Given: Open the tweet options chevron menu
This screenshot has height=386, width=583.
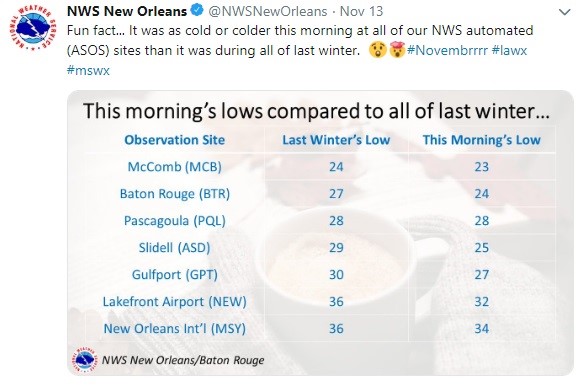Looking at the screenshot, I should [x=564, y=13].
